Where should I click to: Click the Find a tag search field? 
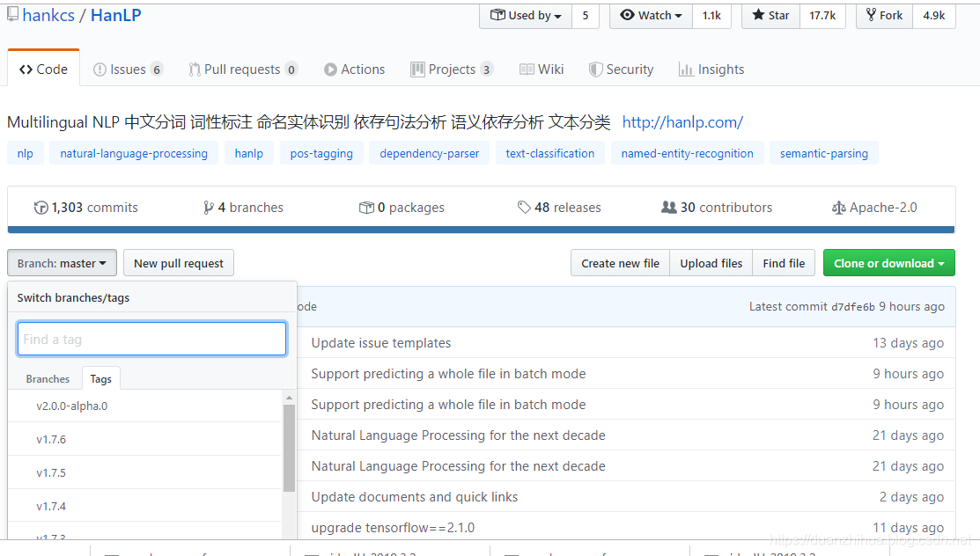click(151, 339)
